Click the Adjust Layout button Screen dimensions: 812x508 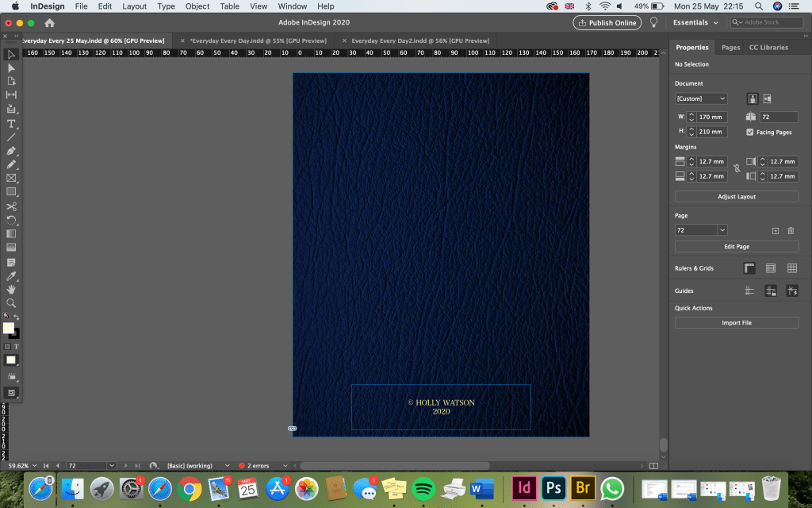point(737,196)
